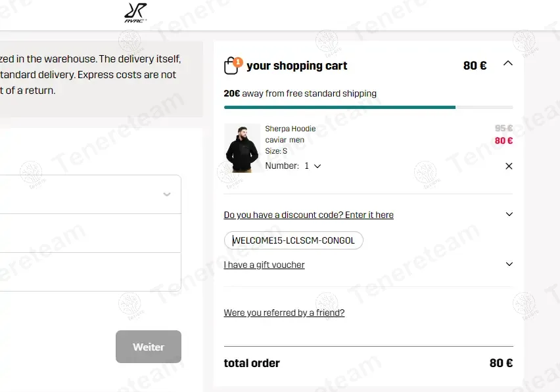560x392 pixels.
Task: Click the free shipping progress bar
Action: pyautogui.click(x=368, y=107)
